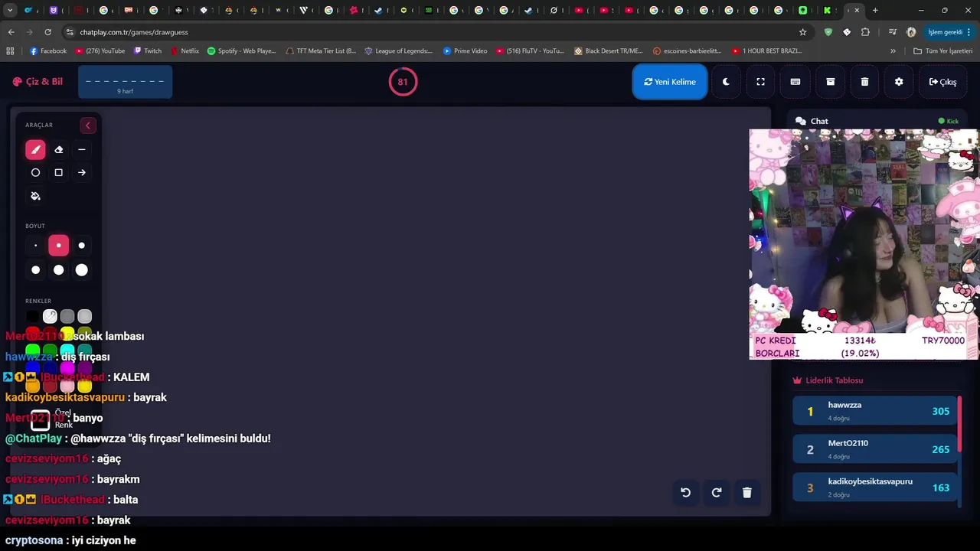Open the Netflix bookmark
The image size is (980, 551).
185,51
